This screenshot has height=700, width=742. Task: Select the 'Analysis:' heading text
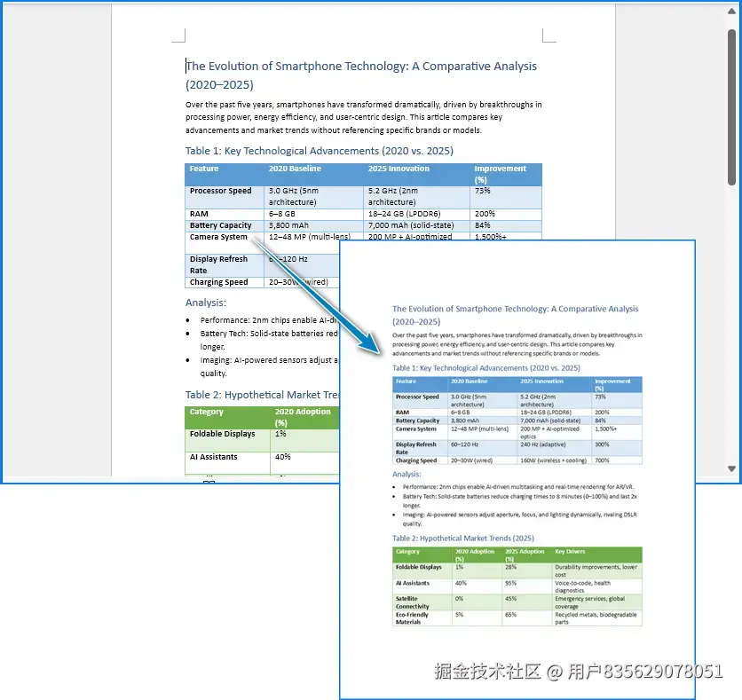[205, 303]
